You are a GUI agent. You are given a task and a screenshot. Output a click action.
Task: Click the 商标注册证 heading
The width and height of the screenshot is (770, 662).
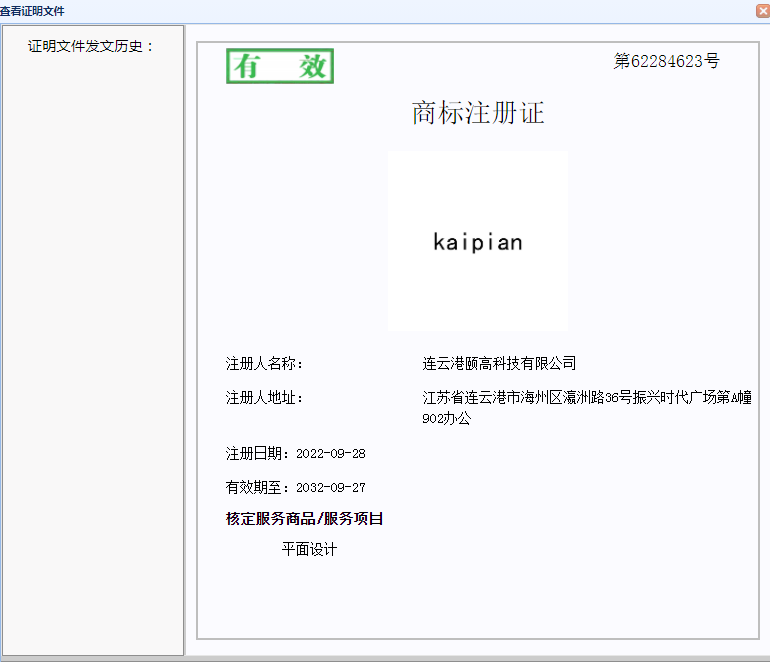point(478,112)
